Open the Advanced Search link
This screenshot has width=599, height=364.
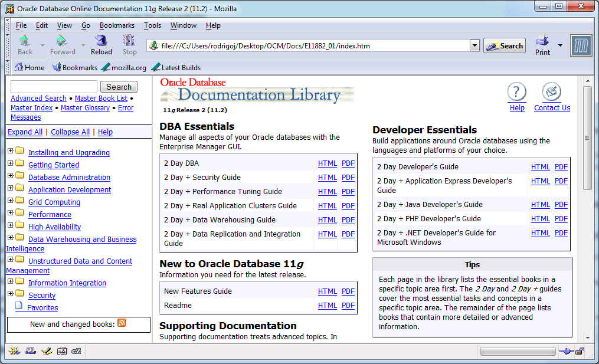coord(38,98)
